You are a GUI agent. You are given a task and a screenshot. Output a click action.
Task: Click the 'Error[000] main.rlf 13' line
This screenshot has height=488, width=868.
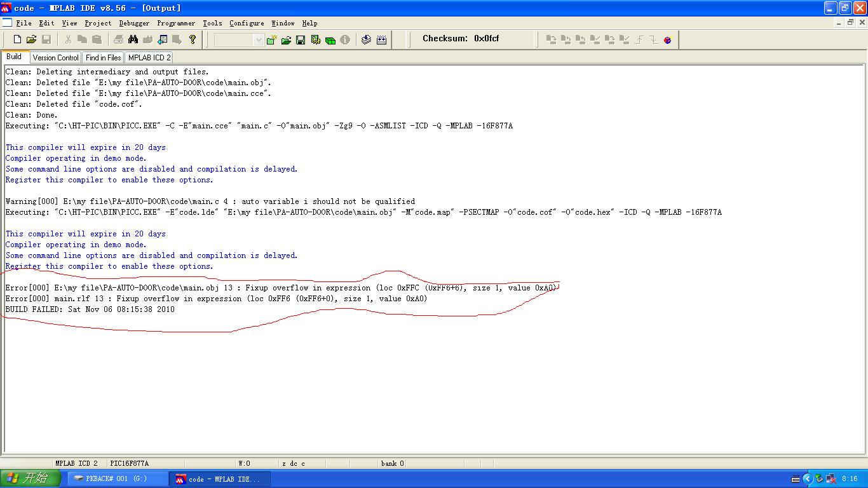(x=216, y=299)
